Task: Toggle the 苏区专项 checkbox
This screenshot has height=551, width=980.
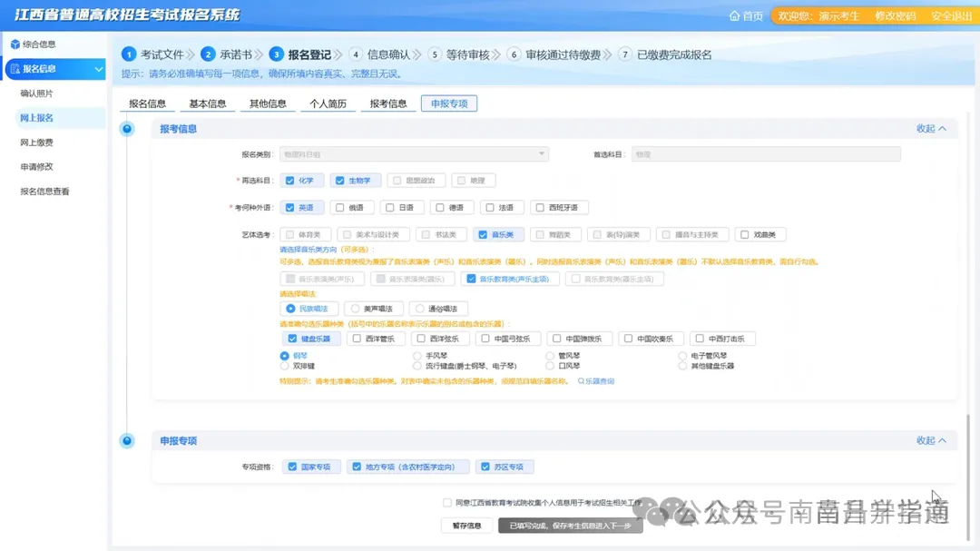Action: coord(485,467)
